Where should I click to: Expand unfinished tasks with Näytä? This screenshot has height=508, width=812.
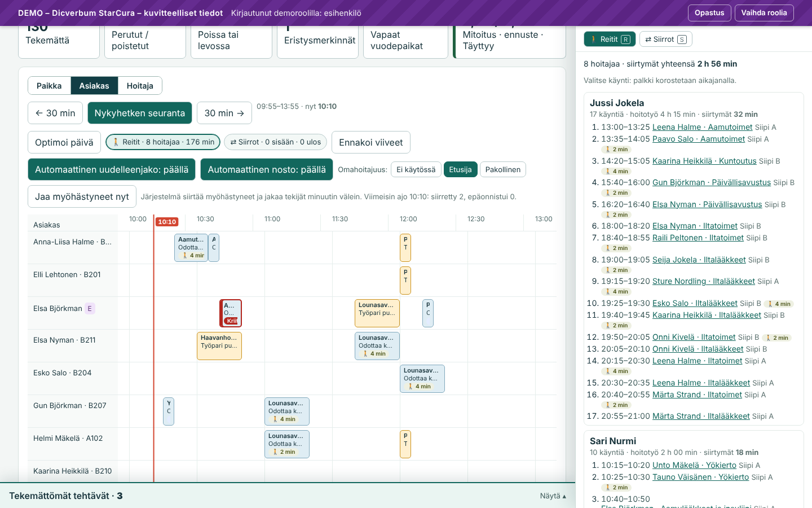(553, 496)
